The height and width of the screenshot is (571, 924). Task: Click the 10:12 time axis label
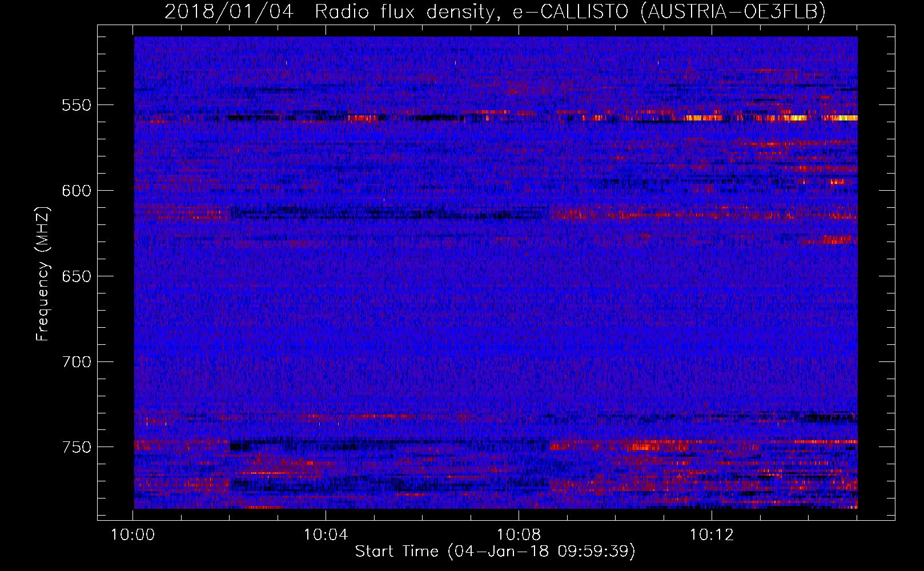click(712, 535)
